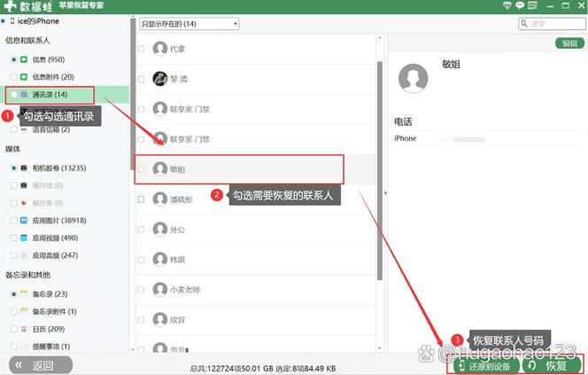Click the avatar of contact 外公
This screenshot has width=588, height=375.
[x=160, y=229]
